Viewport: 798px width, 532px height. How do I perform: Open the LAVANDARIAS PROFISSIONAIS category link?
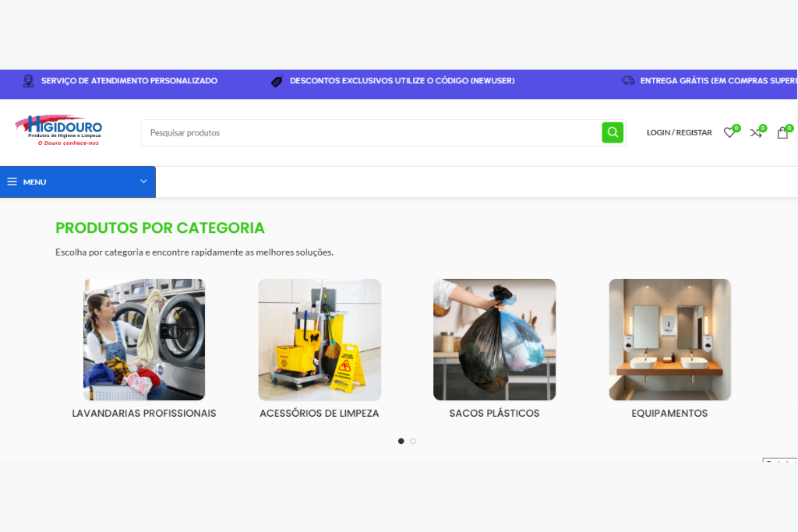[143, 413]
